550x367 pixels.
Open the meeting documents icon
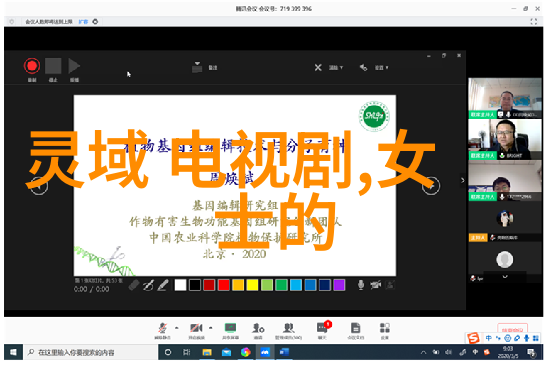(x=355, y=331)
